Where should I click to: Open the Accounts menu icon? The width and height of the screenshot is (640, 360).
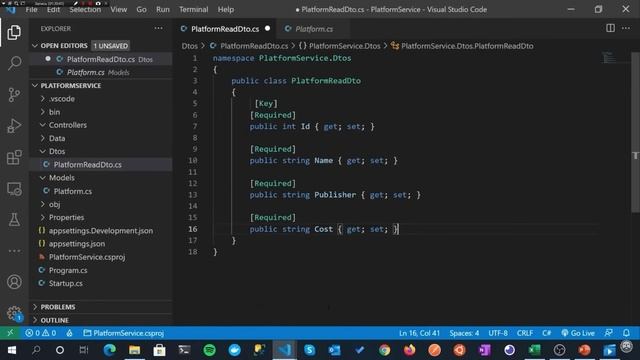14,282
